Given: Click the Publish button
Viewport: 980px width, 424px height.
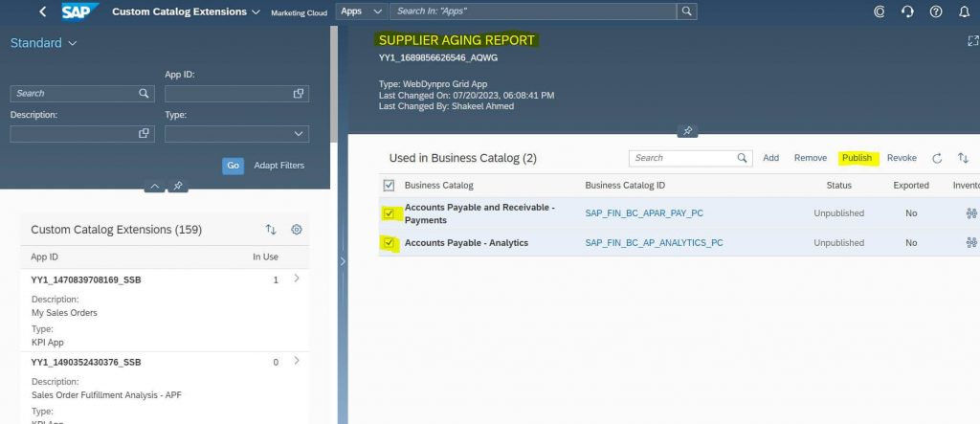Looking at the screenshot, I should (x=857, y=158).
